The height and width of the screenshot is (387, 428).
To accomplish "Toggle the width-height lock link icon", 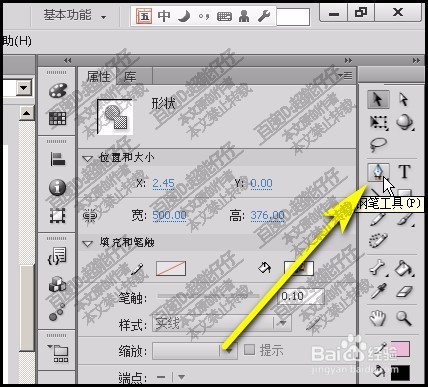I will 90,216.
